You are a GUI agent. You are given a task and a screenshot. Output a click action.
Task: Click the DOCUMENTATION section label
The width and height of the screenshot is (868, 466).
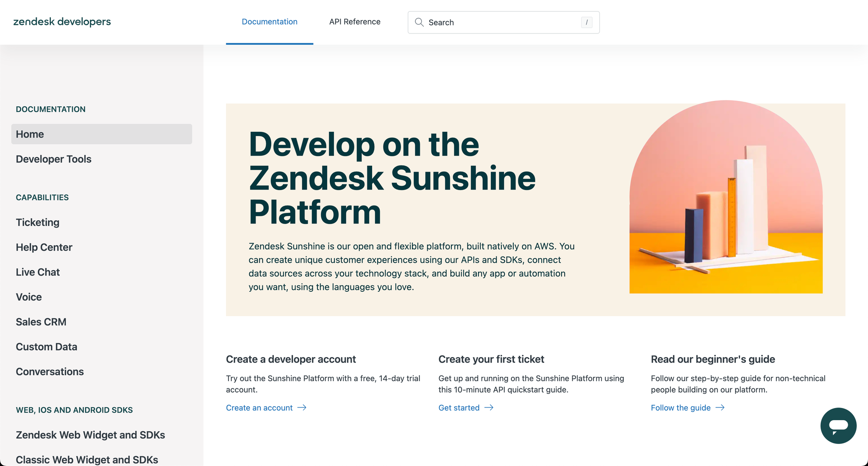pyautogui.click(x=50, y=109)
